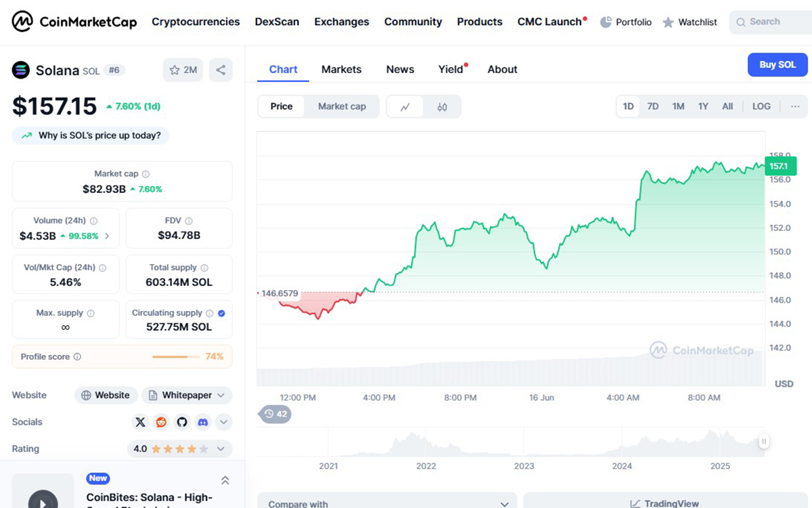This screenshot has height=508, width=812.
Task: Open the TradingView chart button
Action: tap(664, 504)
